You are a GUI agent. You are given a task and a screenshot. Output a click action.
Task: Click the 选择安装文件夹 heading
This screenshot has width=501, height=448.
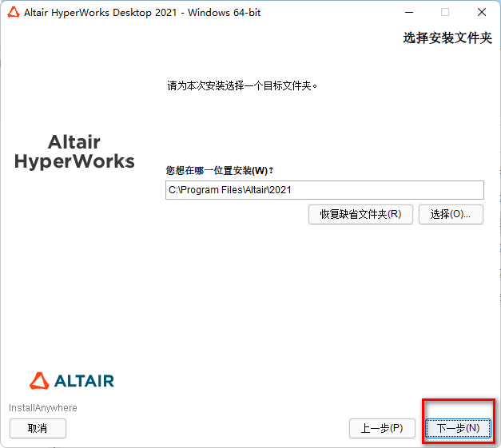(447, 38)
